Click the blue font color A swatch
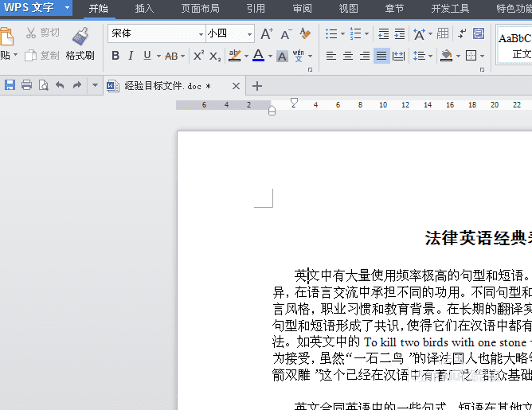The height and width of the screenshot is (410, 532). tap(259, 55)
